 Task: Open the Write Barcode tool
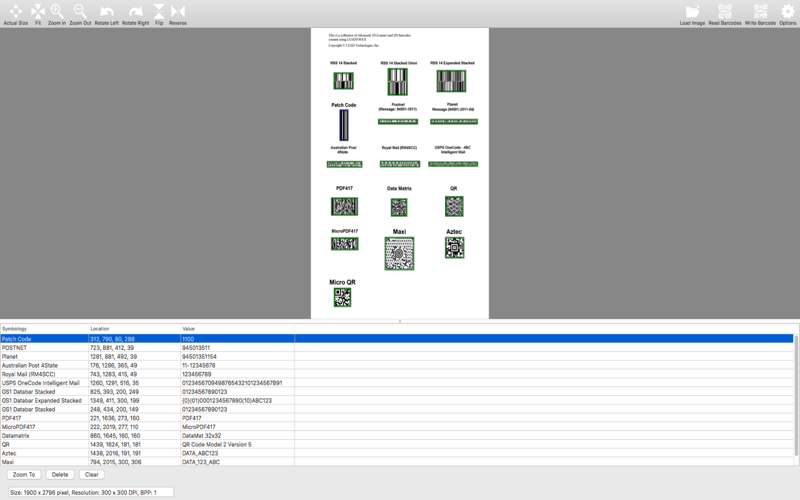point(760,14)
